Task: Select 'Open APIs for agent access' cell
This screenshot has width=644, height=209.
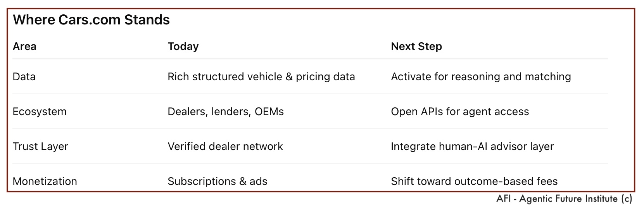Action: tap(460, 112)
